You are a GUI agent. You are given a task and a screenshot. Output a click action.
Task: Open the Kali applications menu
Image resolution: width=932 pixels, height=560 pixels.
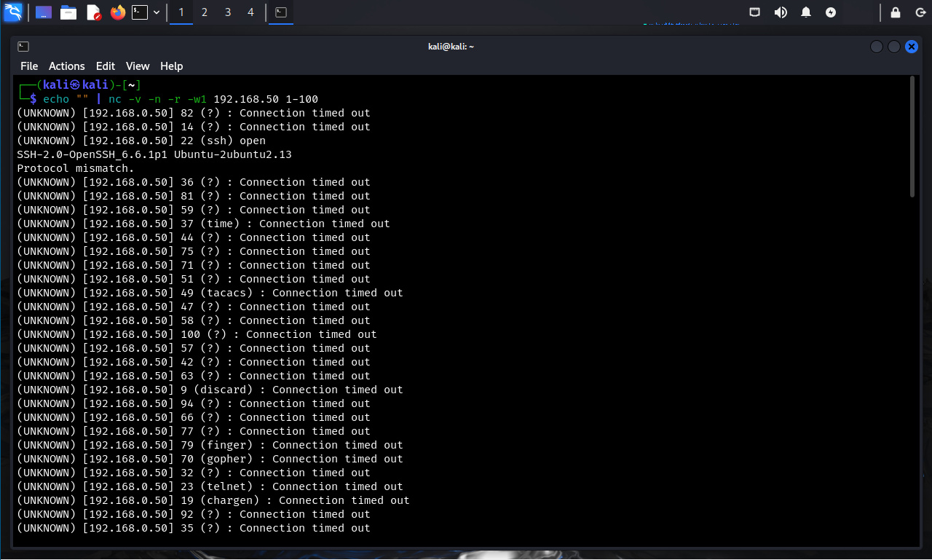pos(13,12)
